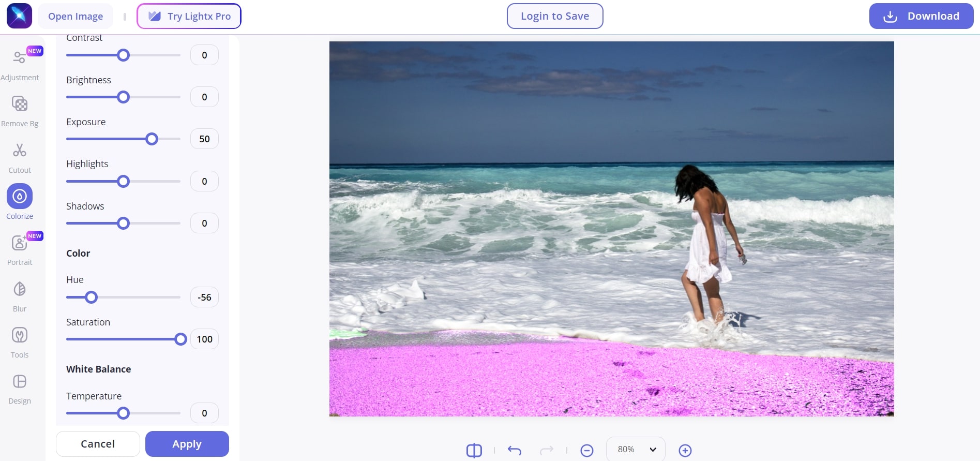
Task: Click the Open Image button
Action: [x=76, y=16]
